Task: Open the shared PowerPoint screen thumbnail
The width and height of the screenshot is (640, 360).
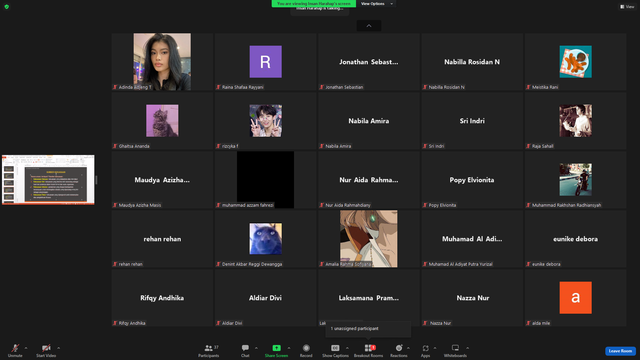Action: click(x=48, y=180)
